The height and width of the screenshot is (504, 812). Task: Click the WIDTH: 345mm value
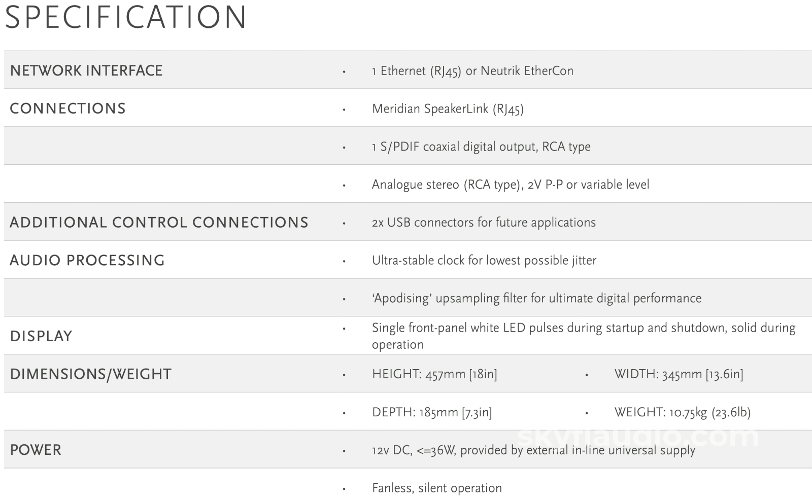[x=679, y=374]
